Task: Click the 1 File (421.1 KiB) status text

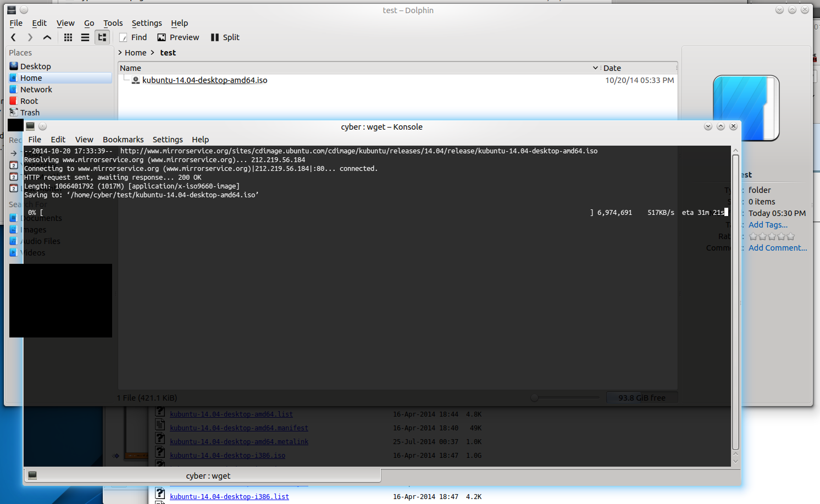Action: coord(147,397)
